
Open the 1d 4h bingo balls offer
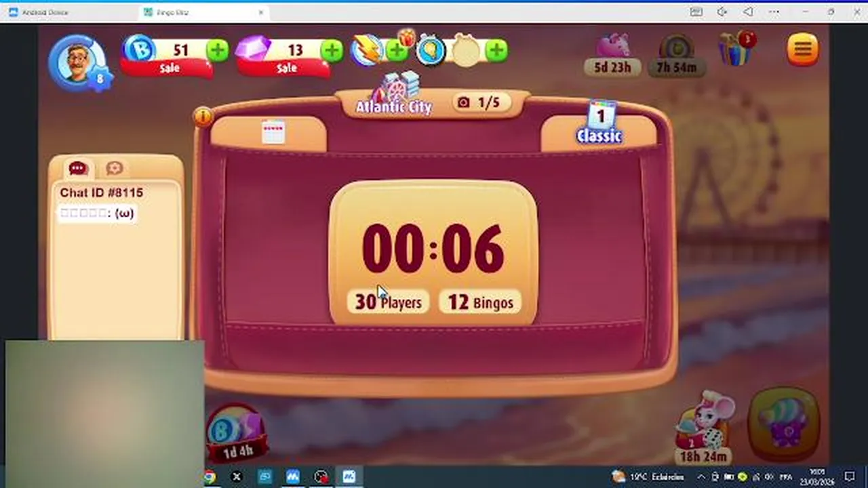point(235,433)
